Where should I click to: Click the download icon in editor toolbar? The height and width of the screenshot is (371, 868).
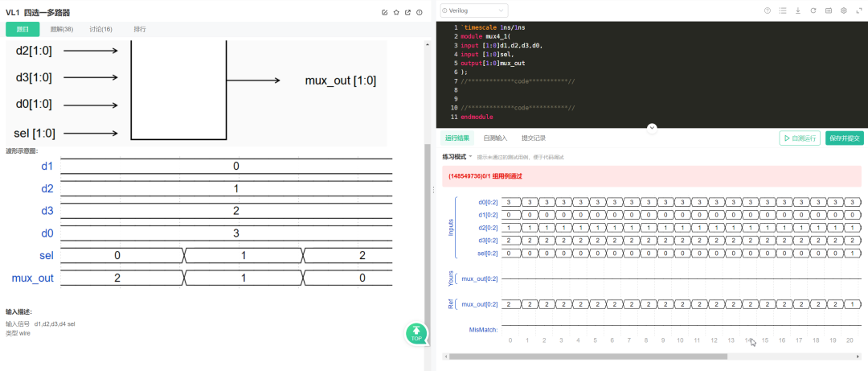[x=798, y=10]
